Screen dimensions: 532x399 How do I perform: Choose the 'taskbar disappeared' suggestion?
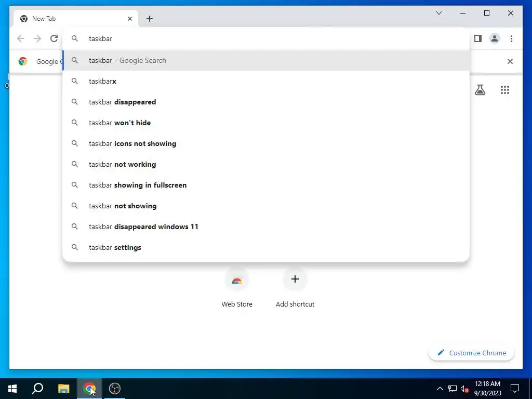[x=267, y=102]
